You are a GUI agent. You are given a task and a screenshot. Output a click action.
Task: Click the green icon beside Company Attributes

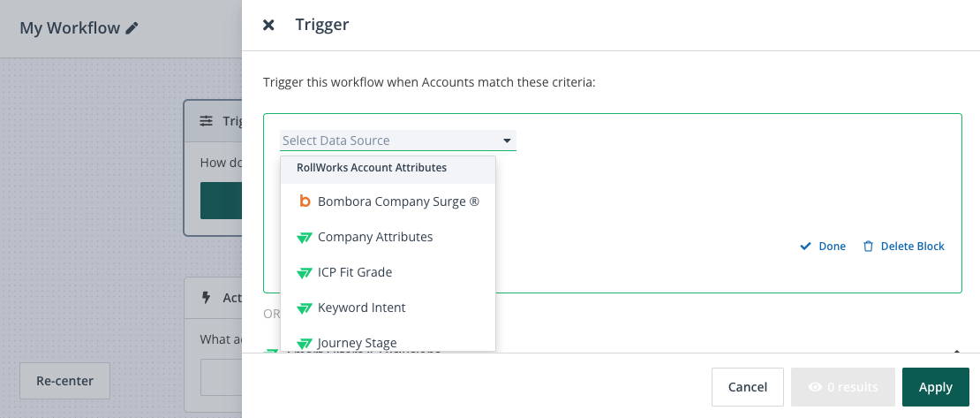coord(305,238)
